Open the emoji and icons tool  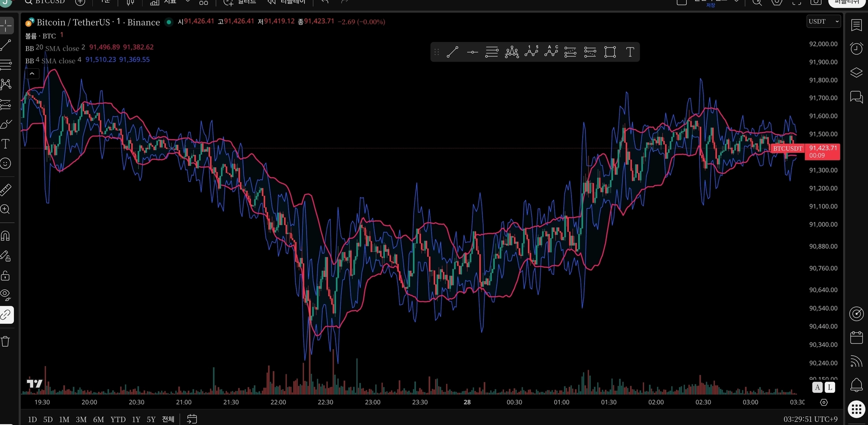click(x=6, y=163)
